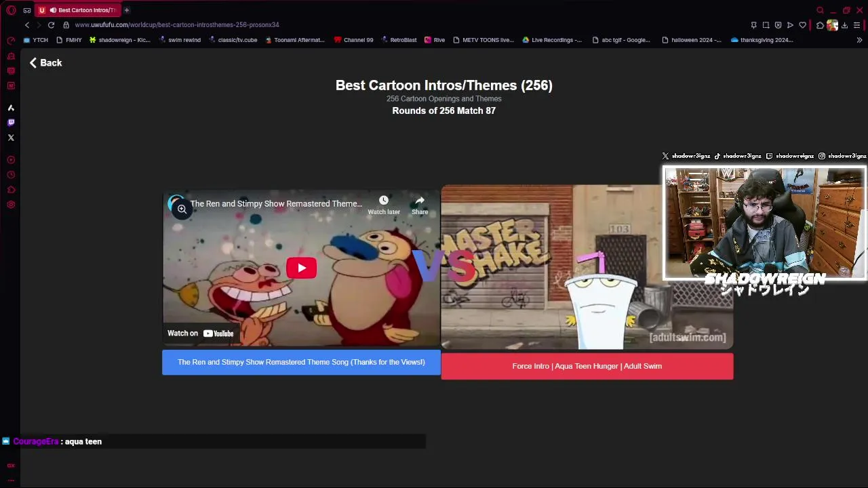Screen dimensions: 868x488
Task: Click the zoom magnifier on the Ren and Stimpy video
Action: pos(182,209)
